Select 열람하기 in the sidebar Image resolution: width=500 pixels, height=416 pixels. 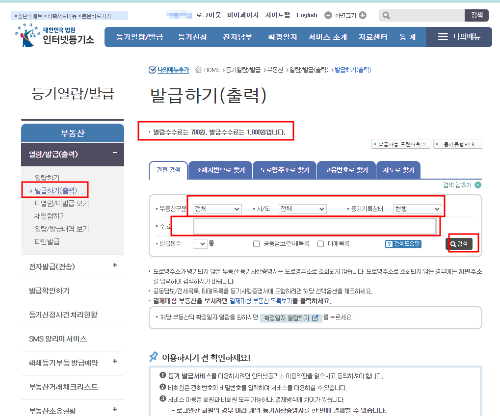coord(47,178)
